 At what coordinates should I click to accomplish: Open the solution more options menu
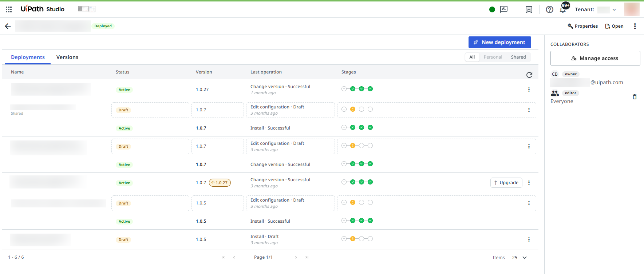pos(635,26)
